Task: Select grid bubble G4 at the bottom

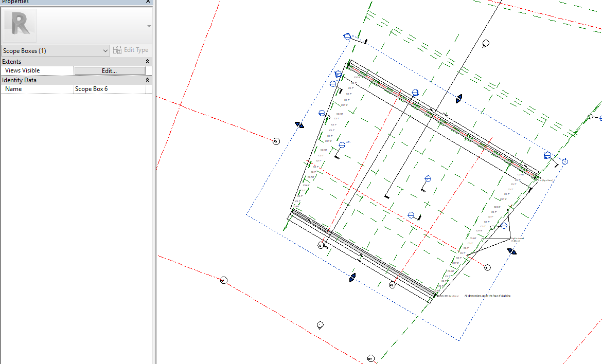Action: pos(371,357)
